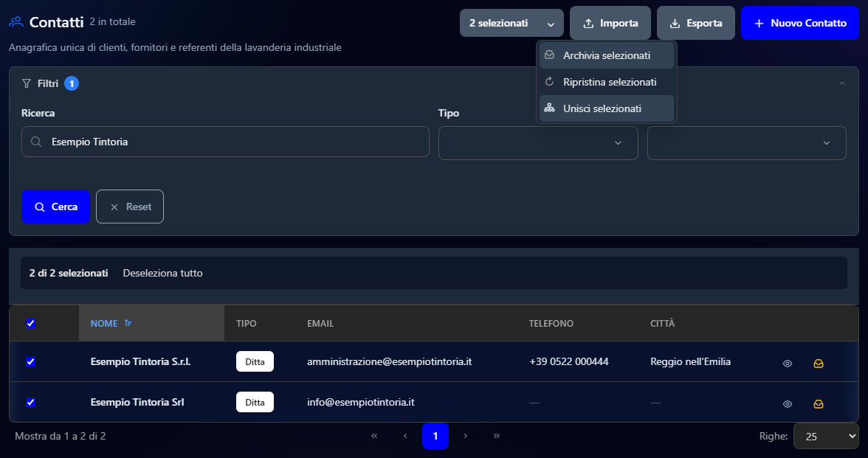This screenshot has width=868, height=458.
Task: Choose Unisci selezionati from the menu
Action: coord(607,108)
